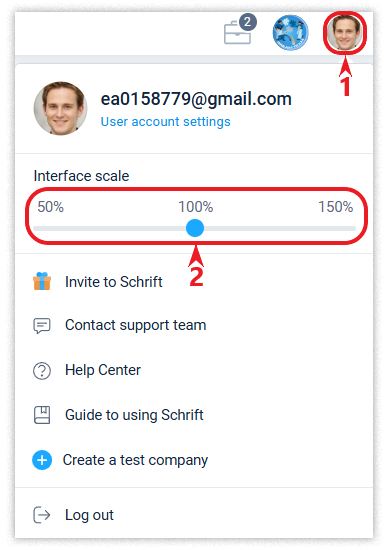Click the log out arrow icon
Viewport: 387px width, 550px height.
[42, 515]
